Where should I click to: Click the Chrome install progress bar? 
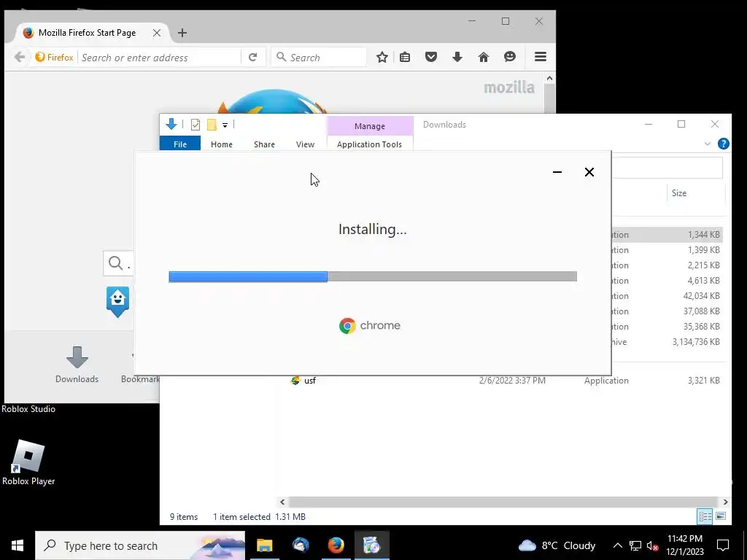pos(373,276)
